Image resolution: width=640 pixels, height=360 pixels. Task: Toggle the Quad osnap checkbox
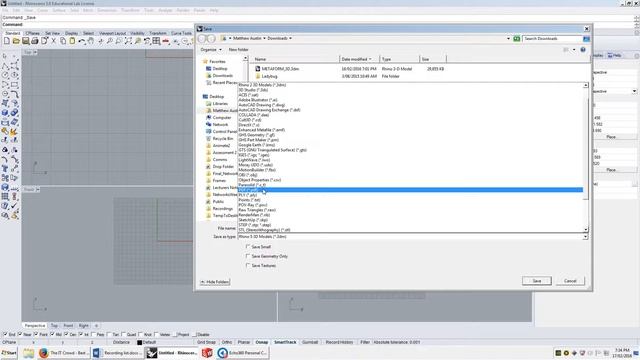click(x=124, y=334)
